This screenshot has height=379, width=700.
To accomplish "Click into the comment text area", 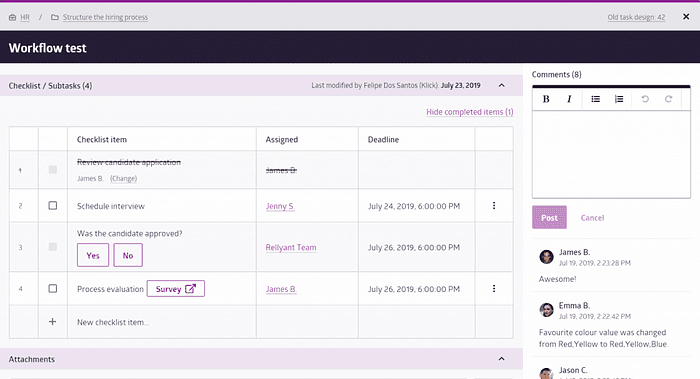I will point(611,154).
